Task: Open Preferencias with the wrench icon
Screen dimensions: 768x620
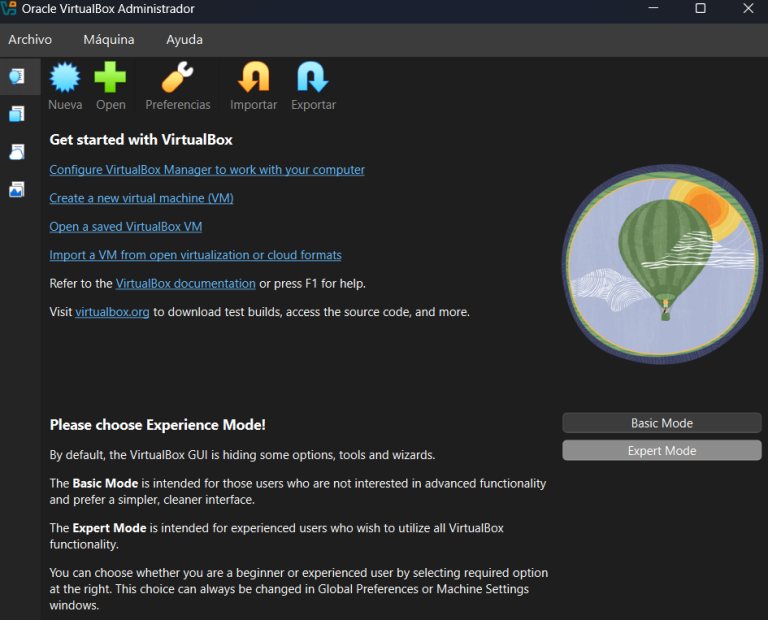Action: [178, 78]
